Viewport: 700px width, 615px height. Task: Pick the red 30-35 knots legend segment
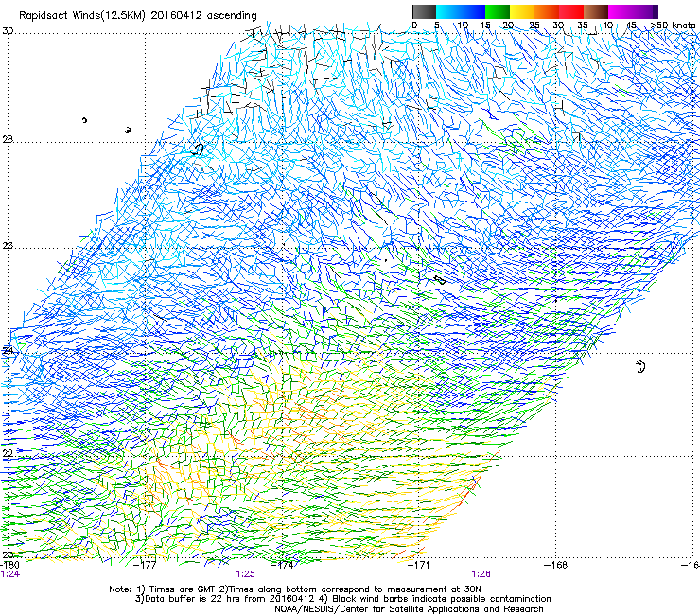pos(571,11)
